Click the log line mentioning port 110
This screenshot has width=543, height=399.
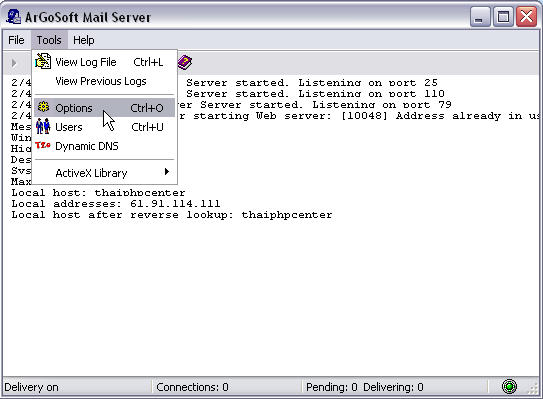315,94
